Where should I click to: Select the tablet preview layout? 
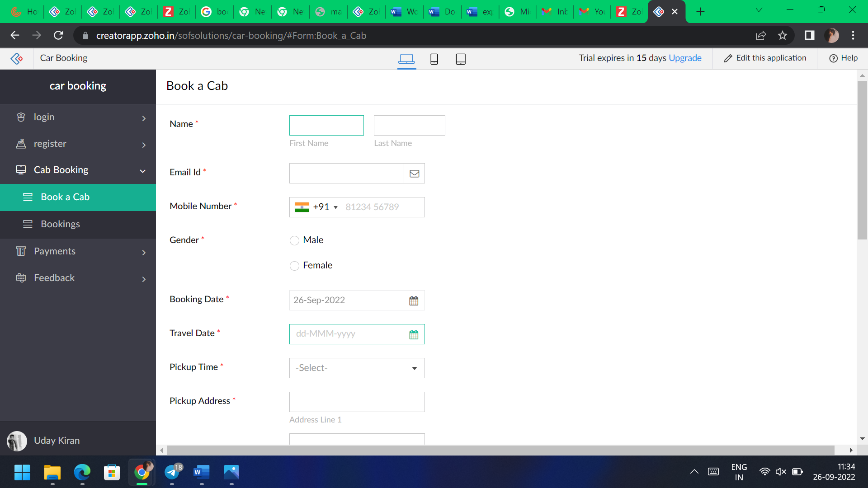point(460,59)
